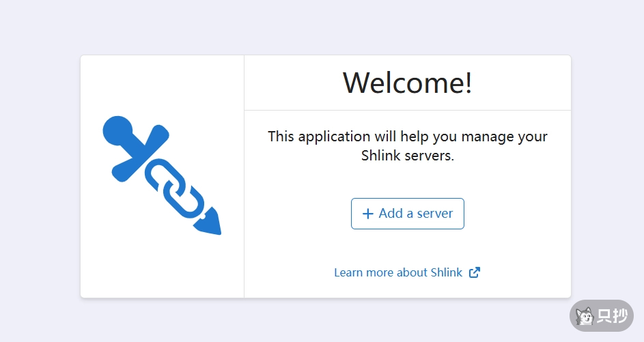Click the word "Learn" in the bottom link
This screenshot has width=644, height=342.
point(348,272)
